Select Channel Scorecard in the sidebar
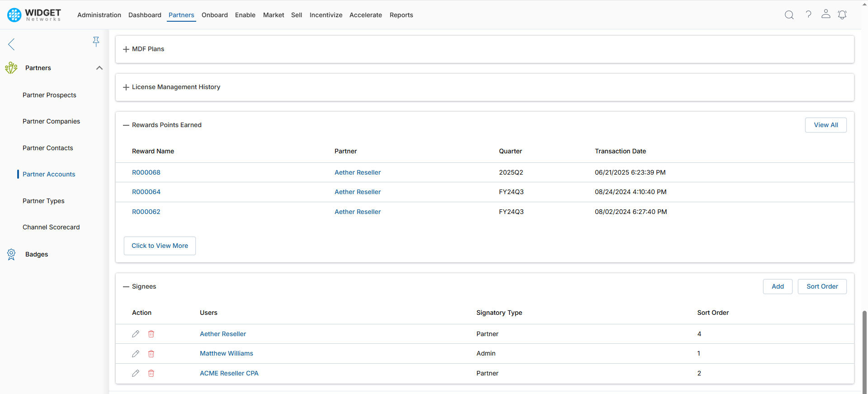Image resolution: width=868 pixels, height=394 pixels. point(51,227)
